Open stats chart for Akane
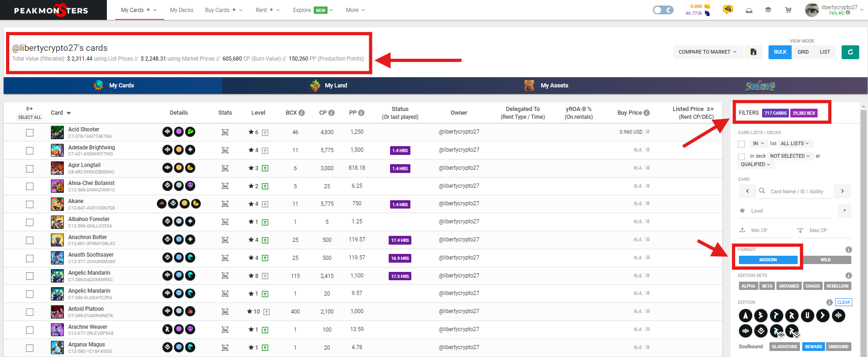Screen dimensions: 868x357 (x=225, y=204)
